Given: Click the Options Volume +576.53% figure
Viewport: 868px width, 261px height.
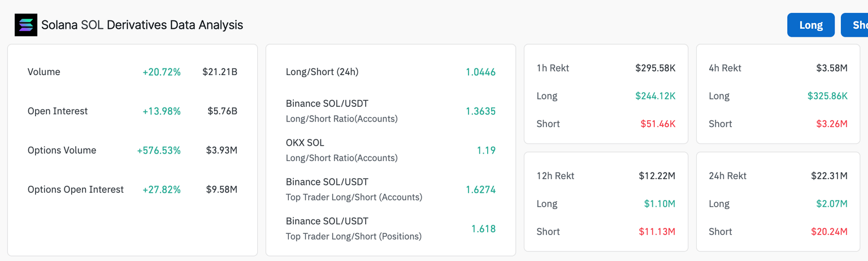Looking at the screenshot, I should click(159, 150).
